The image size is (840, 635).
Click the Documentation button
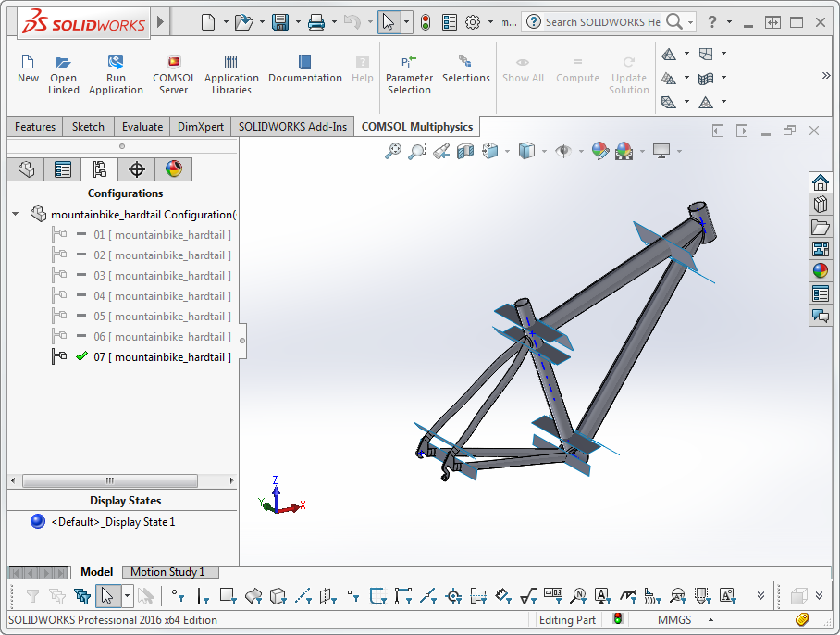pyautogui.click(x=304, y=69)
